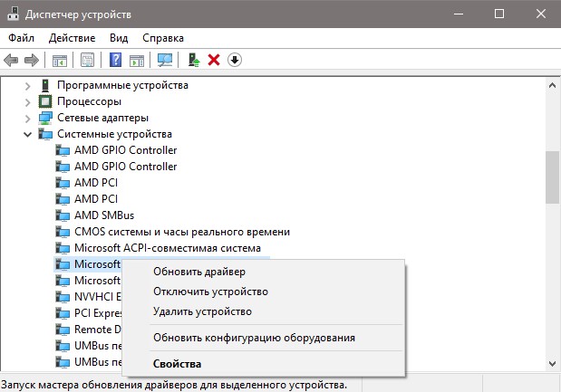561x392 pixels.
Task: Click the Device Manager title bar icon
Action: click(x=14, y=14)
